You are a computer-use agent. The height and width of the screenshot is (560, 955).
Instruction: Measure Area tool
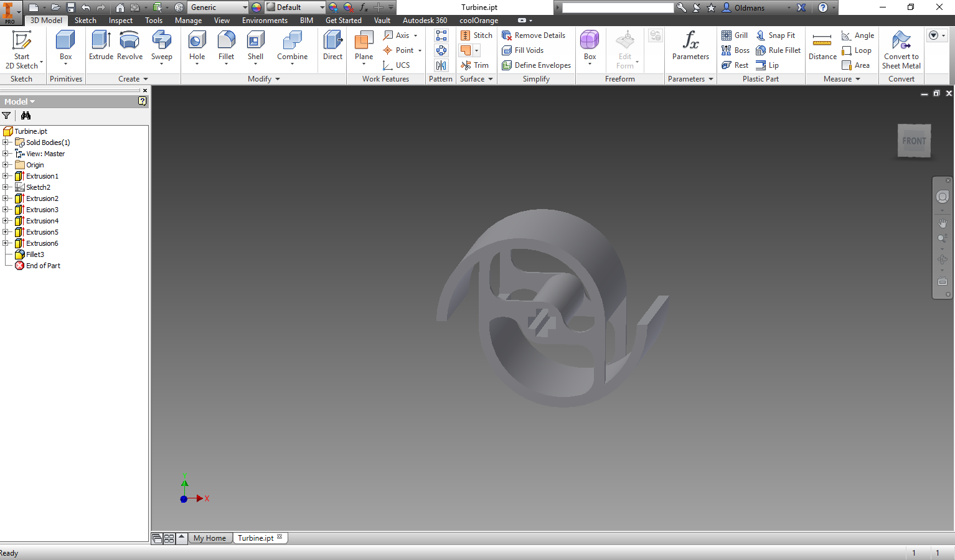click(x=855, y=65)
